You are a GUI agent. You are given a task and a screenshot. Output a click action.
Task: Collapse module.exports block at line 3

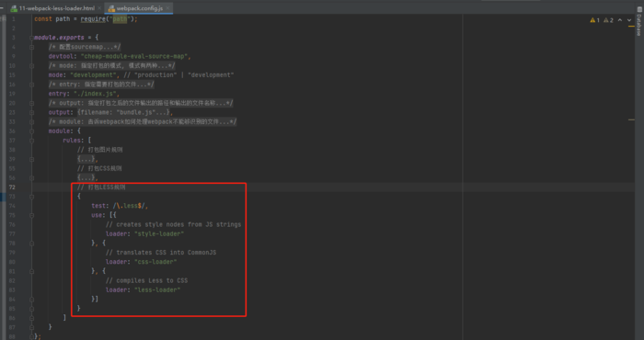[31, 38]
